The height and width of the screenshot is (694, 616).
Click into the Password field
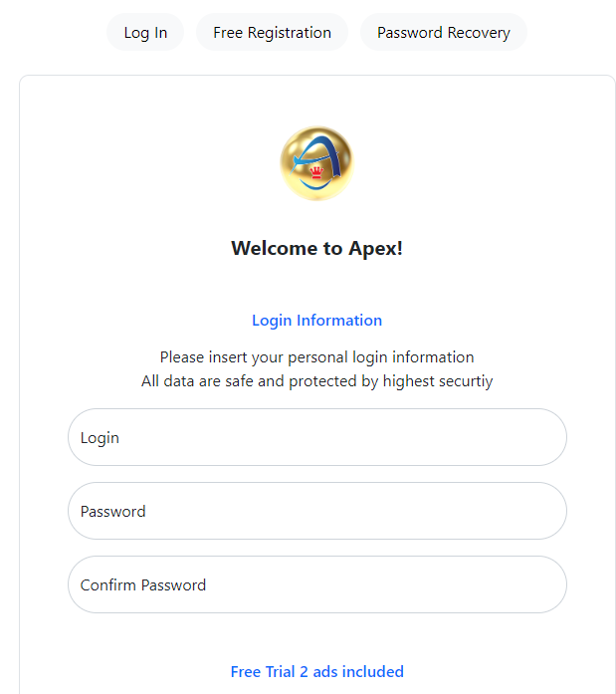(x=316, y=511)
